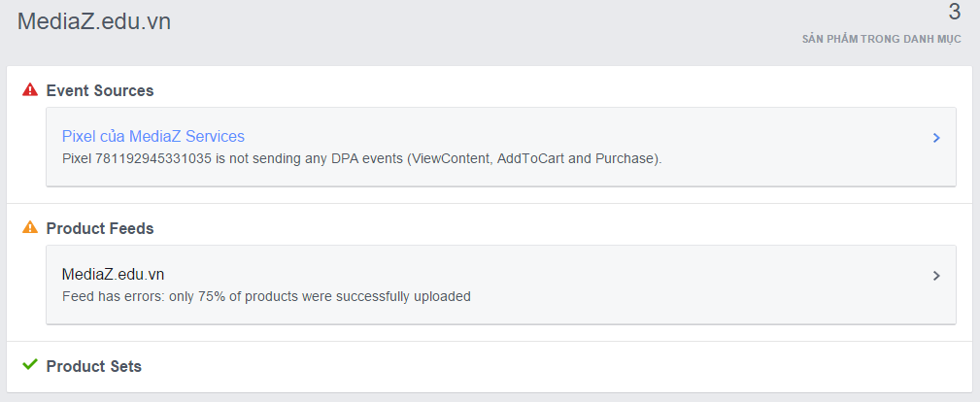The image size is (980, 402).
Task: Click the pixel not sending DPA events message
Action: point(361,158)
